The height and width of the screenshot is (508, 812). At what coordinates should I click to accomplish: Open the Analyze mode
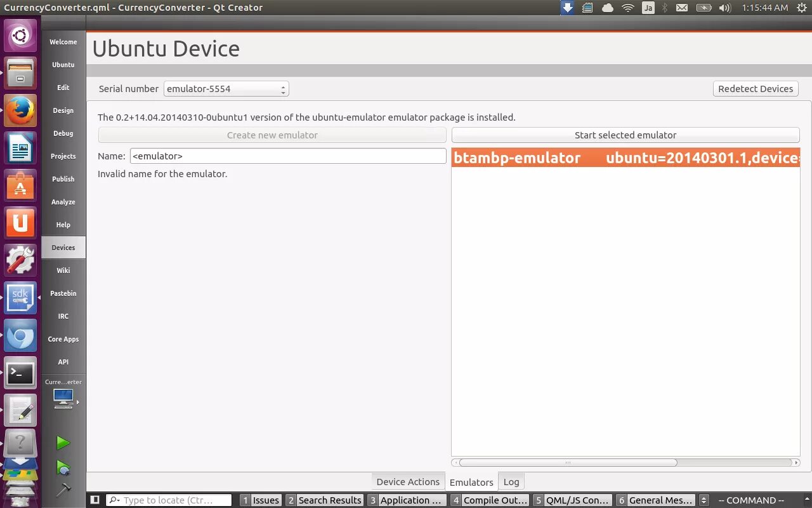pos(63,202)
